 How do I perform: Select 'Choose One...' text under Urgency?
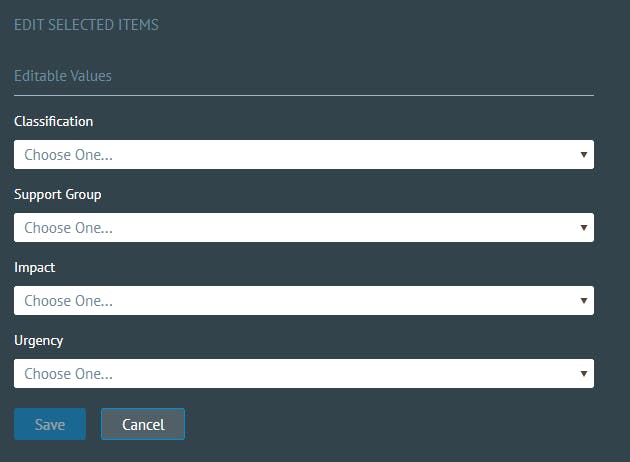point(68,374)
